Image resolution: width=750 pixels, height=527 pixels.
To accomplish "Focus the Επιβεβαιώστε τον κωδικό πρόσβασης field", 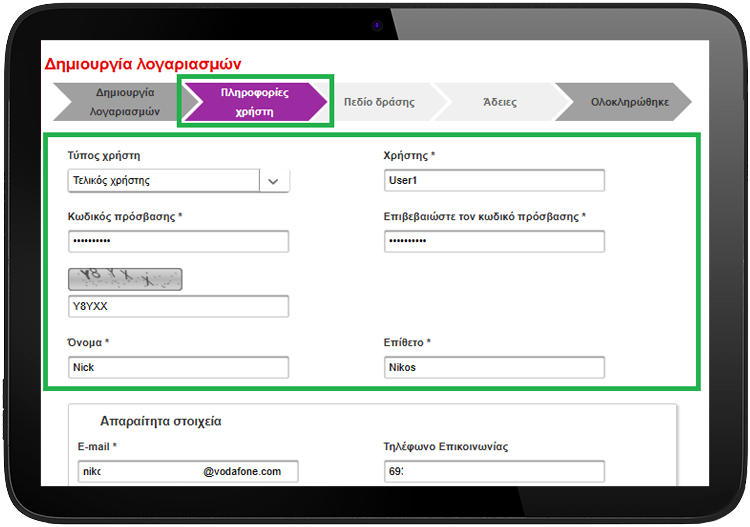I will [x=494, y=241].
